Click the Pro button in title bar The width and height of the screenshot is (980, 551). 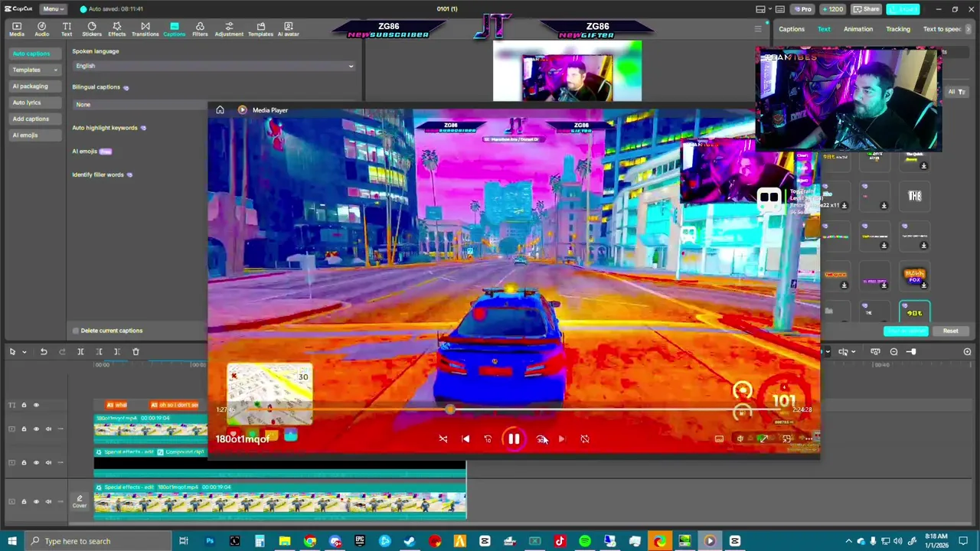pos(802,9)
